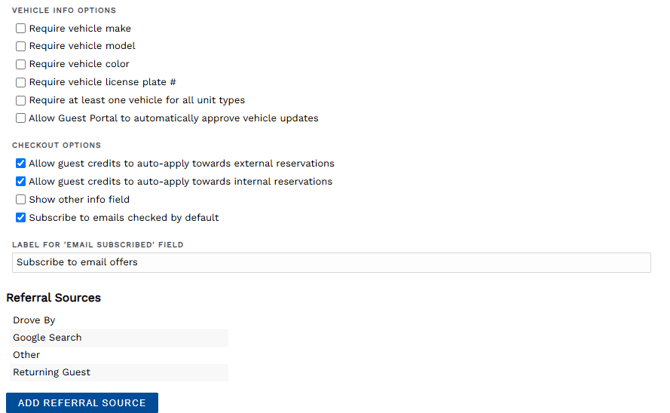670x413 pixels.
Task: Click the Vehicle Info Options section header
Action: coord(64,10)
